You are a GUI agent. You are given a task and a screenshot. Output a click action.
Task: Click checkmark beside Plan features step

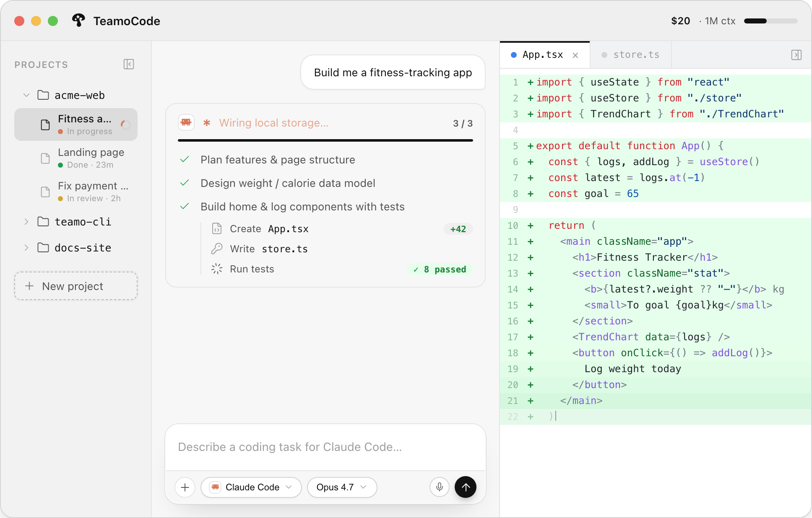[x=185, y=160]
